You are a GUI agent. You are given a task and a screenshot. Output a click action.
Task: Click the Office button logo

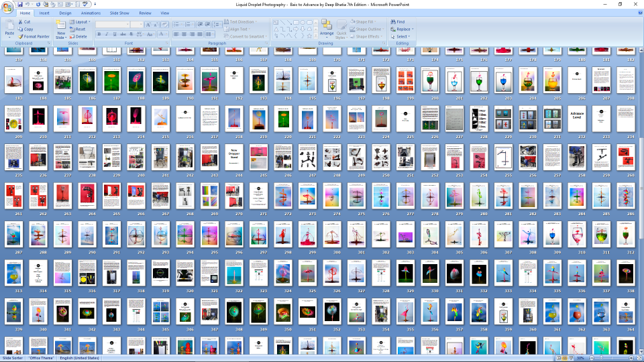(7, 6)
